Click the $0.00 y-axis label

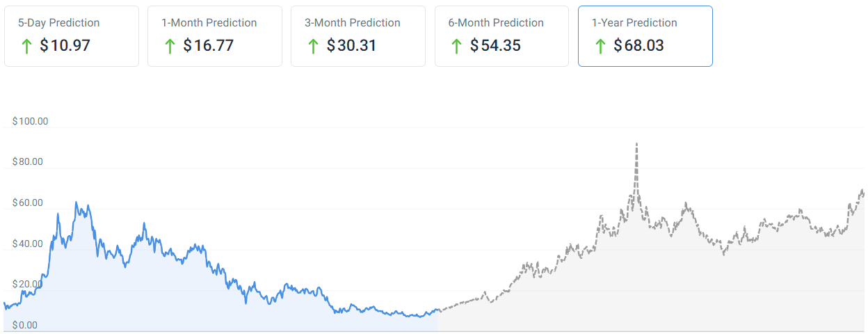(25, 325)
